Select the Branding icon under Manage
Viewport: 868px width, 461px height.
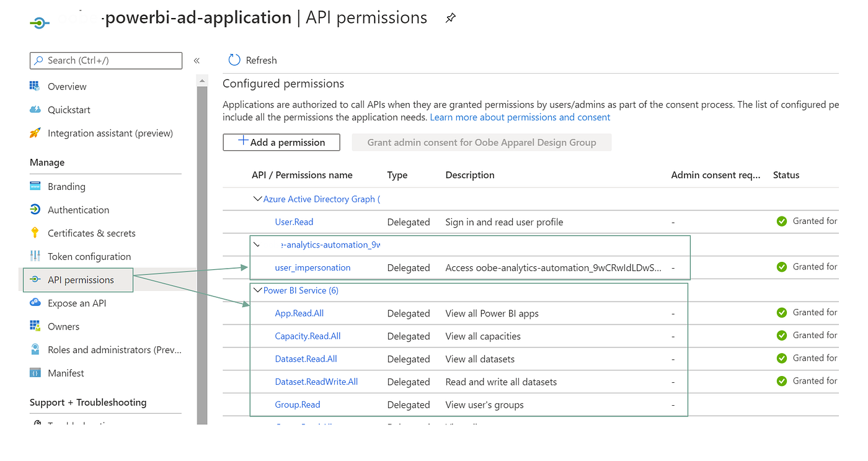[36, 186]
